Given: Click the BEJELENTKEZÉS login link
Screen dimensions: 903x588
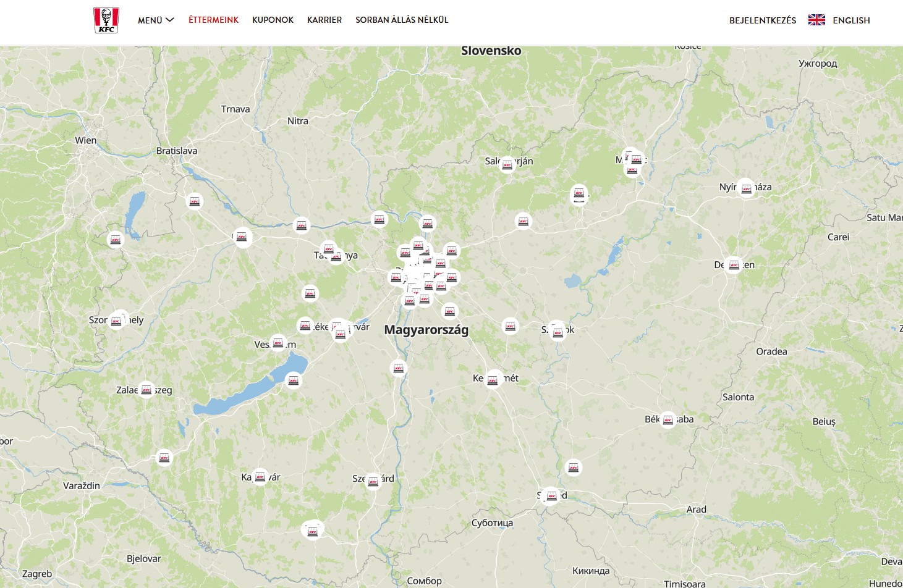Looking at the screenshot, I should tap(763, 20).
